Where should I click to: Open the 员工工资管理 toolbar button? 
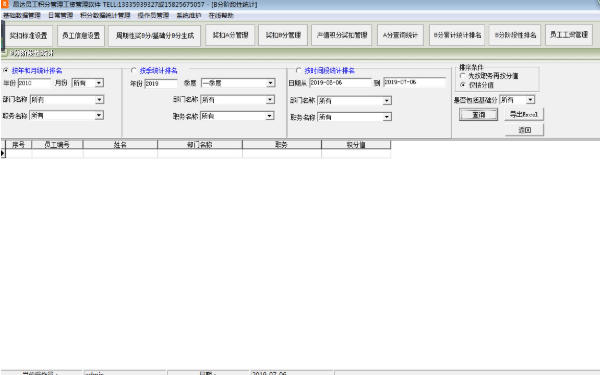(569, 35)
